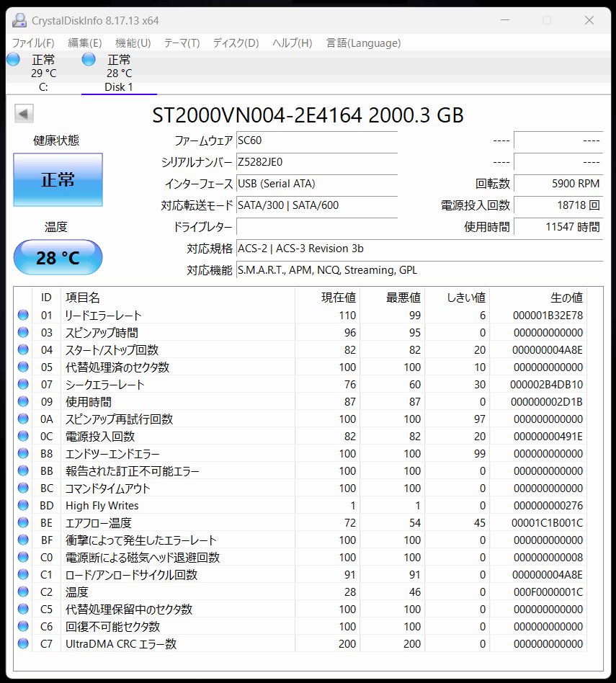Click status orb for C7 UltraDMA CRC エラー数

(23, 643)
